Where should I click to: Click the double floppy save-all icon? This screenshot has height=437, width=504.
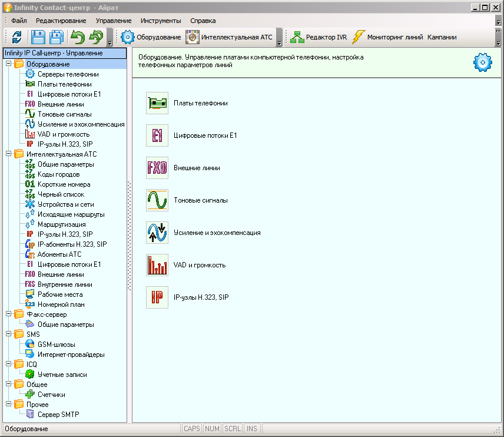[57, 37]
